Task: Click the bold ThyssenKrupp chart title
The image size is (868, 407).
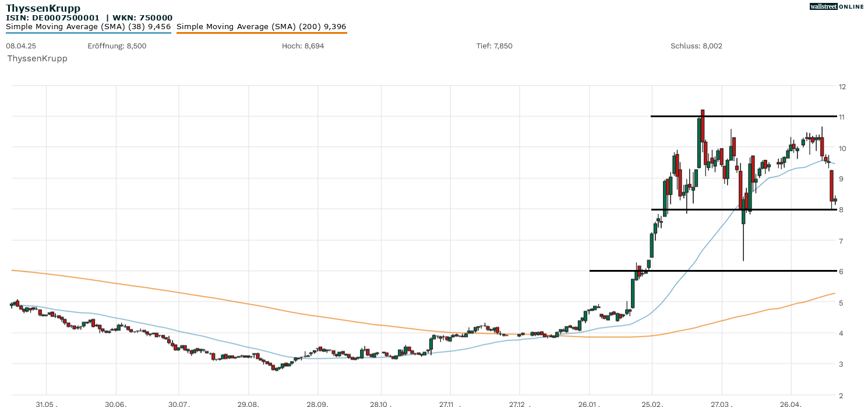Action: [x=43, y=8]
